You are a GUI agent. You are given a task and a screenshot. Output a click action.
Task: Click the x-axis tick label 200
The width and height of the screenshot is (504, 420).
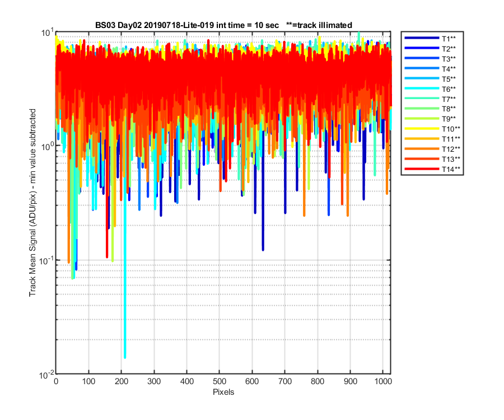point(122,381)
